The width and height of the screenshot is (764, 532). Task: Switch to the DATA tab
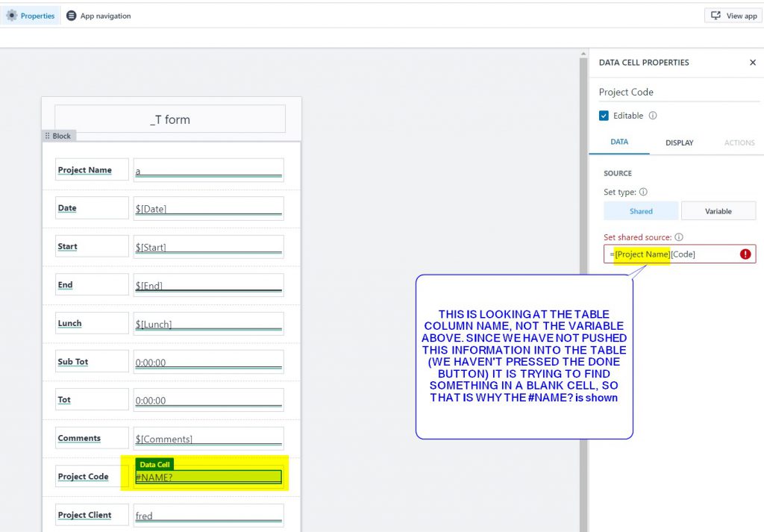619,142
